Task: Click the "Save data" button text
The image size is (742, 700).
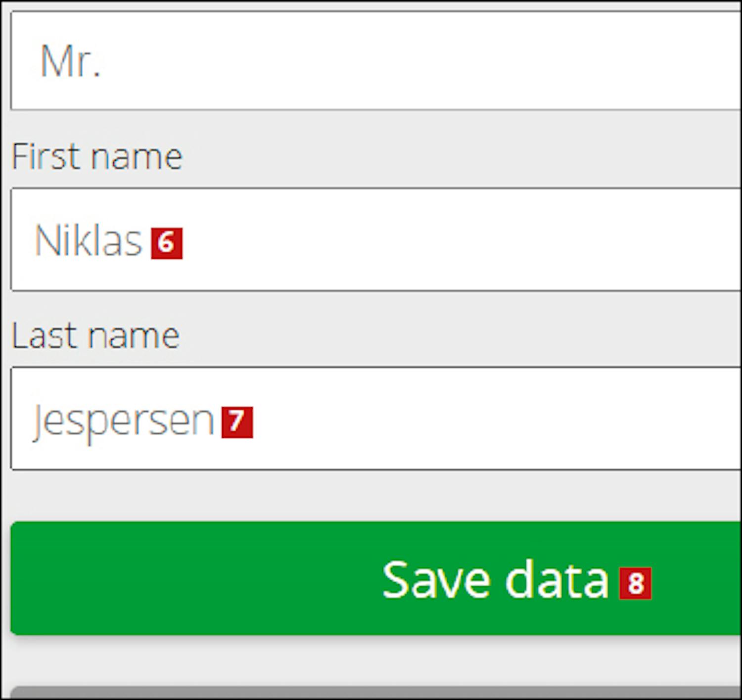Action: click(x=495, y=579)
